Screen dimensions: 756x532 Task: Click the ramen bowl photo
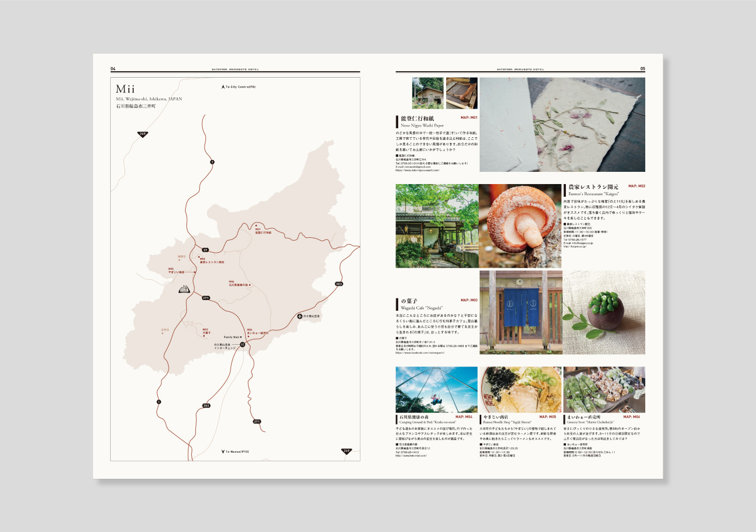pos(520,390)
